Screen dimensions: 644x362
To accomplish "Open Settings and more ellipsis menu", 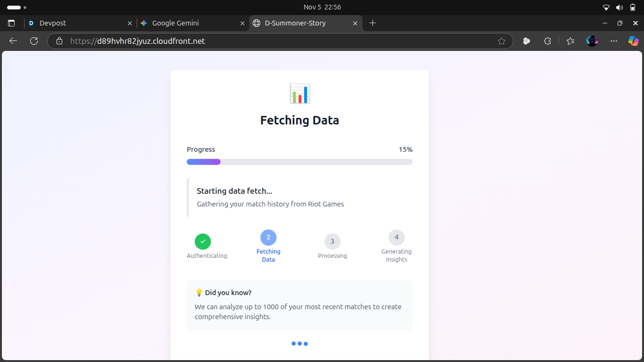I will point(614,41).
